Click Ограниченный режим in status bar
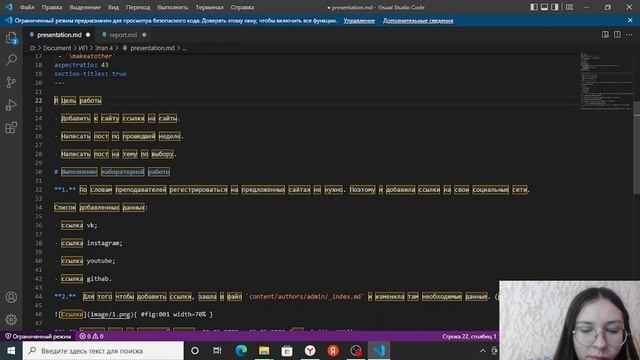 pyautogui.click(x=38, y=336)
